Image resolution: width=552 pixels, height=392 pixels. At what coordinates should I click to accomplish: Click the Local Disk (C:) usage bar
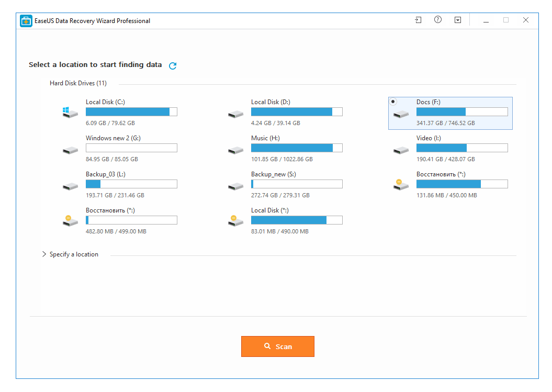click(x=131, y=111)
